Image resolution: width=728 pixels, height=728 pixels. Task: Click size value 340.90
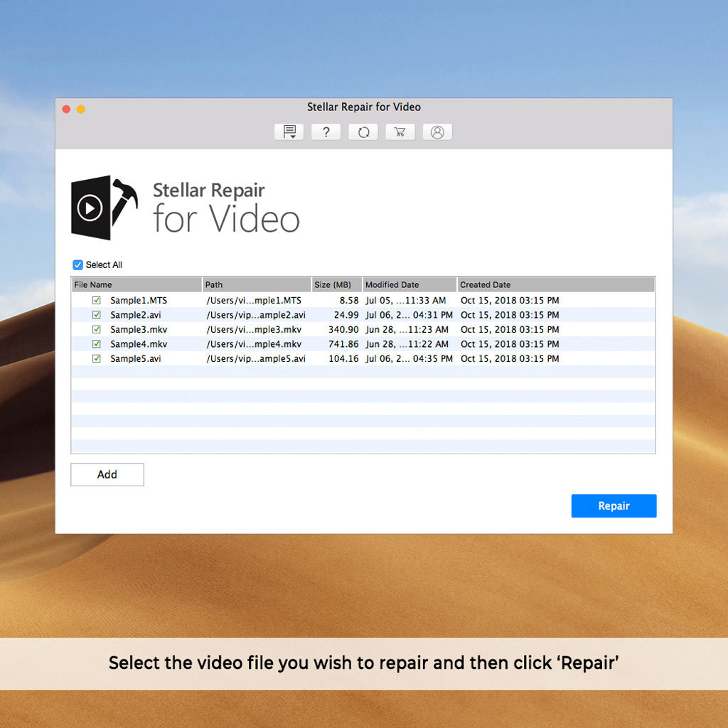pyautogui.click(x=343, y=329)
